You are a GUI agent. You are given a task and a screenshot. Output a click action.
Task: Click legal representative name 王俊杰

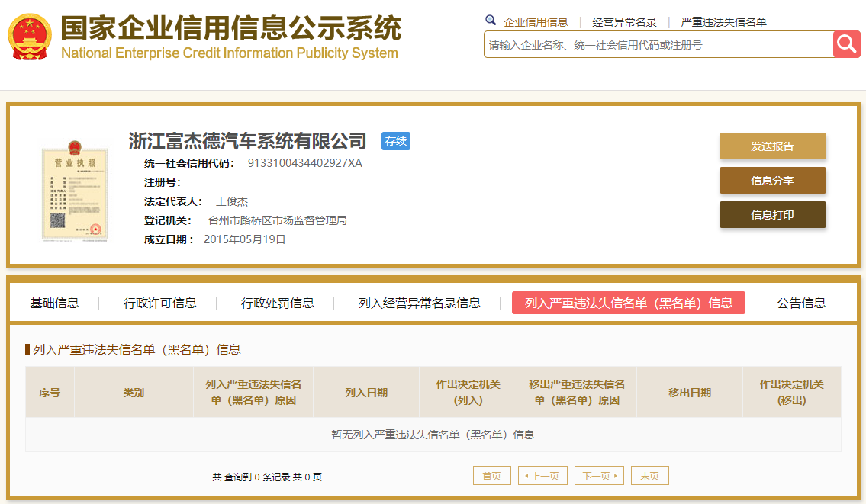point(232,201)
